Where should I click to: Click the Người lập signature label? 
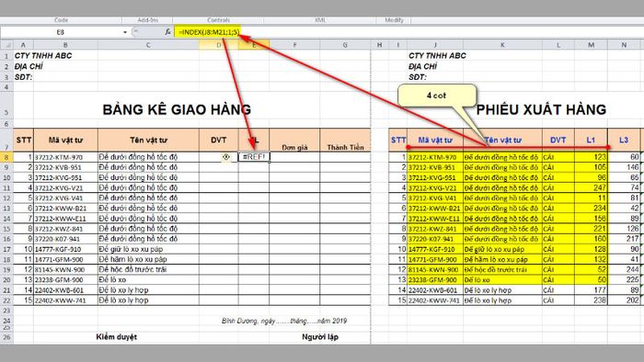(320, 337)
